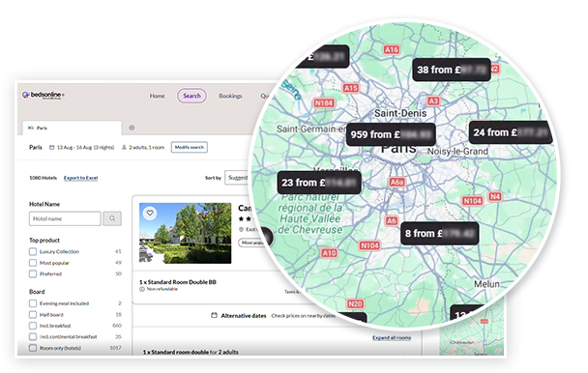Enable the Luxury Collection checkbox
The width and height of the screenshot is (588, 373).
coord(33,251)
